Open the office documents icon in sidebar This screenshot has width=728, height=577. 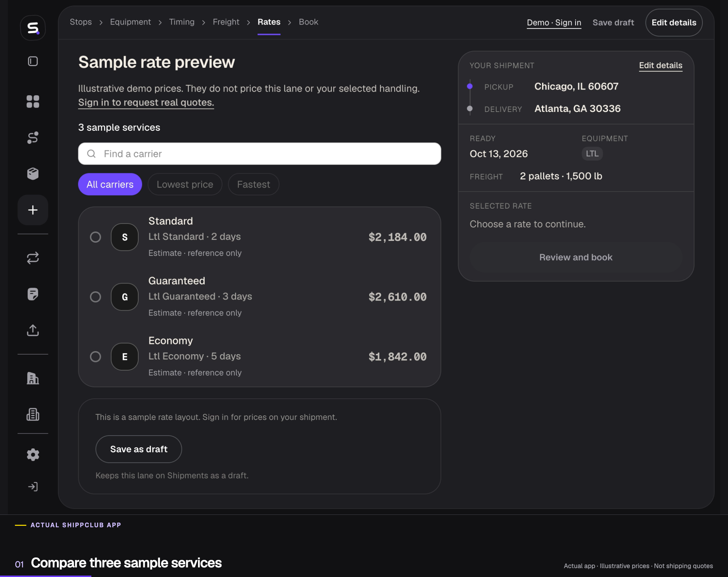(33, 414)
